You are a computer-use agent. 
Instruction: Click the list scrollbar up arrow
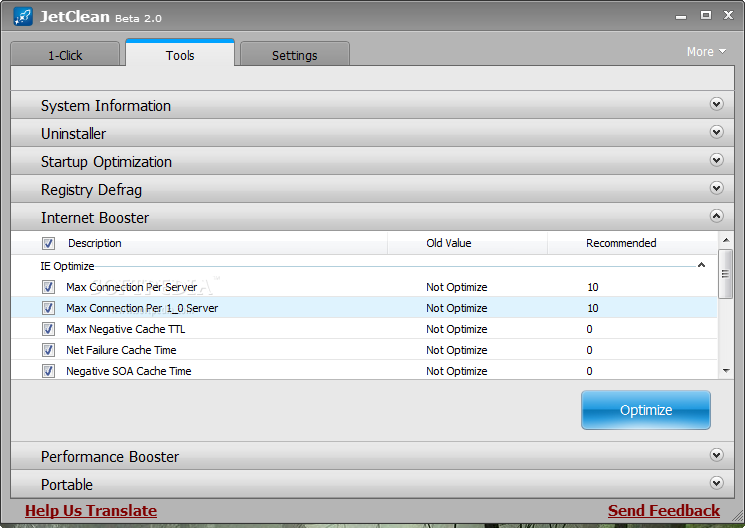coord(726,240)
